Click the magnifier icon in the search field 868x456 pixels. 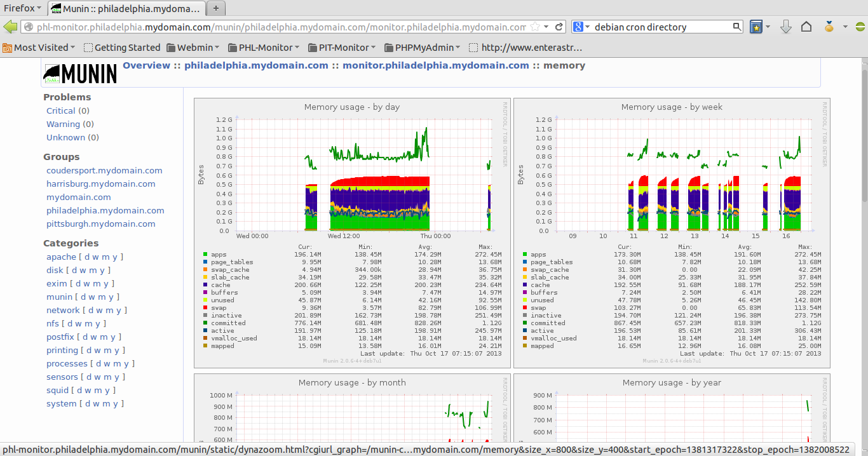tap(736, 27)
